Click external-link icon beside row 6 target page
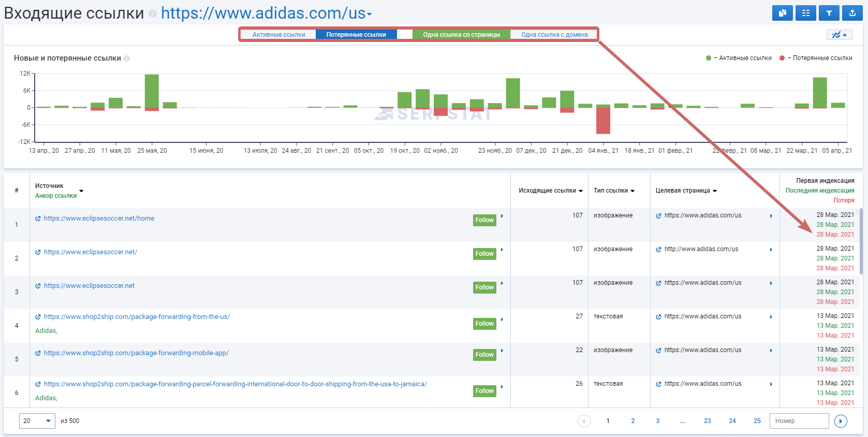Viewport: 868px width, 437px height. (x=658, y=384)
